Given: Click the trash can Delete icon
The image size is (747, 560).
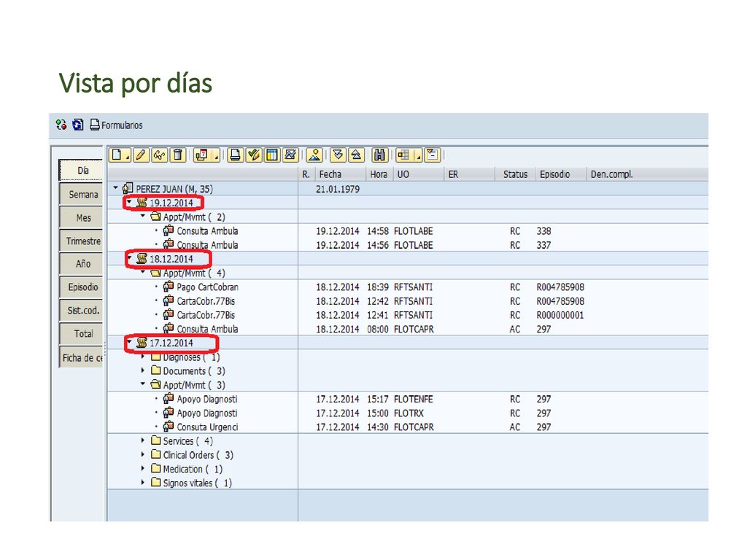Looking at the screenshot, I should point(178,155).
